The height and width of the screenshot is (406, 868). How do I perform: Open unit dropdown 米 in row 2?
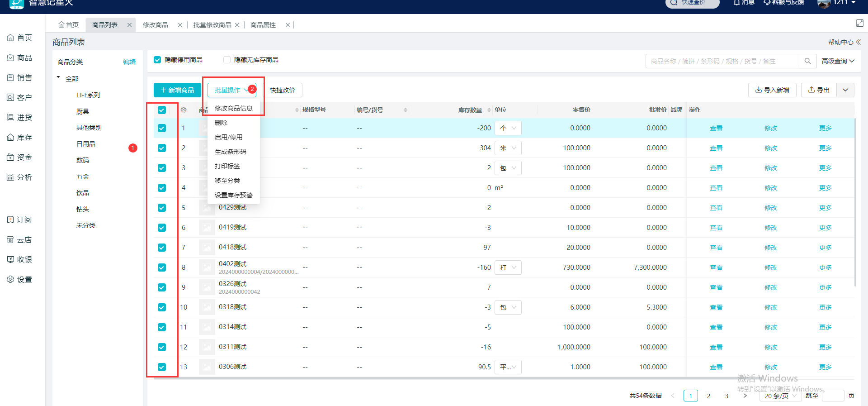click(508, 148)
